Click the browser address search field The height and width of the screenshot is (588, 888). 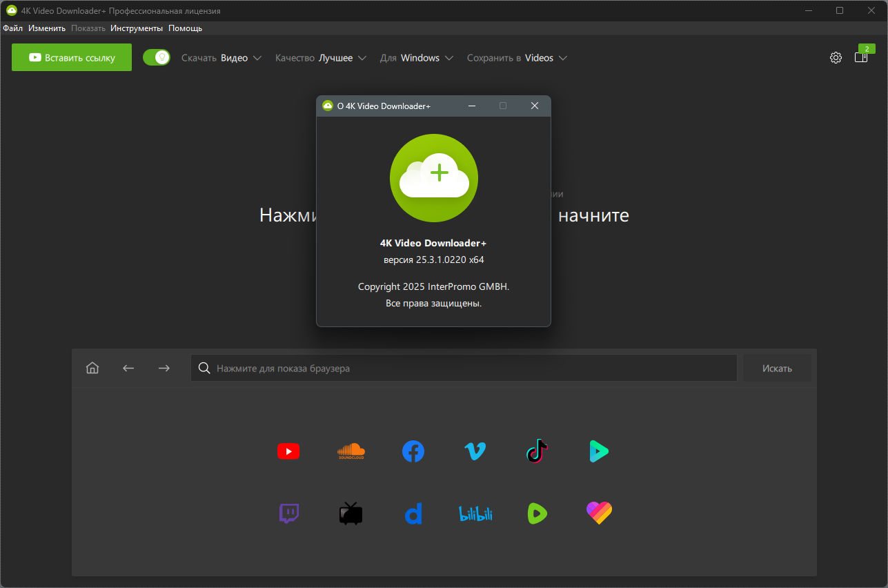coord(464,369)
